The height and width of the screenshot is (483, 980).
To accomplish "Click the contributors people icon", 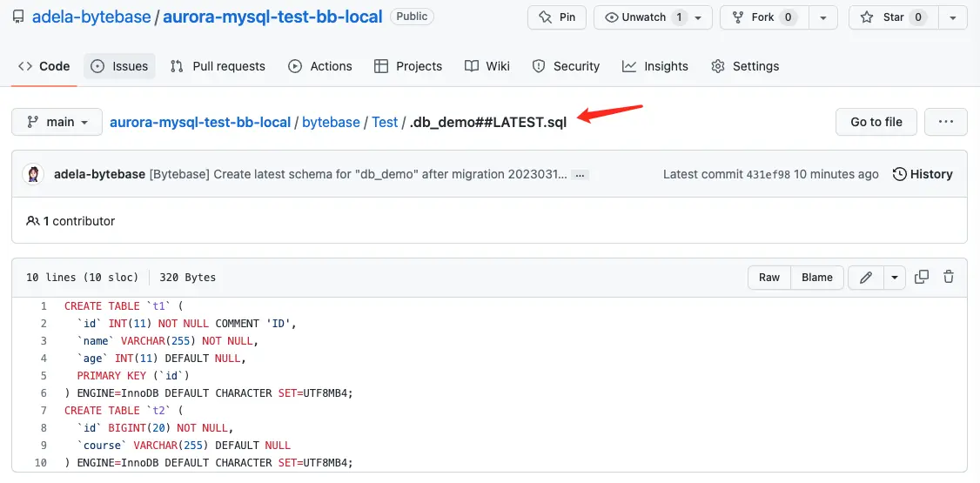I will click(32, 220).
